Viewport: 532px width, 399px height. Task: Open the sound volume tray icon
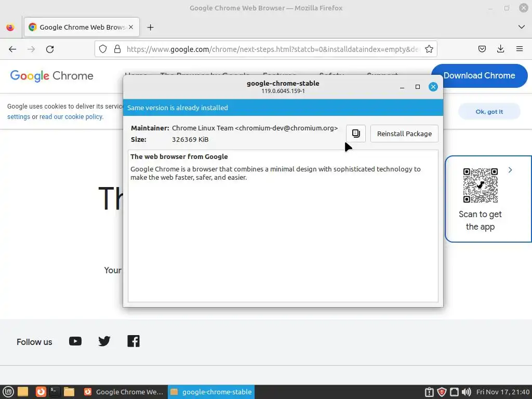click(467, 392)
